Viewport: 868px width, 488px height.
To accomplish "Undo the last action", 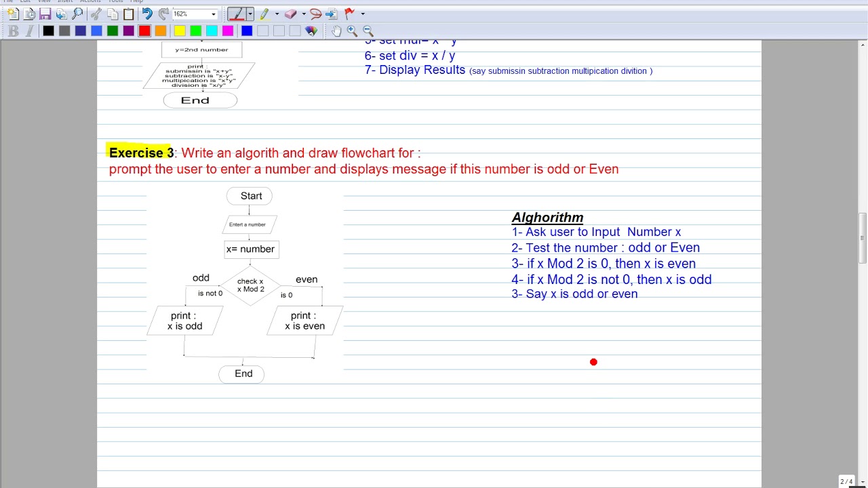I will 147,14.
